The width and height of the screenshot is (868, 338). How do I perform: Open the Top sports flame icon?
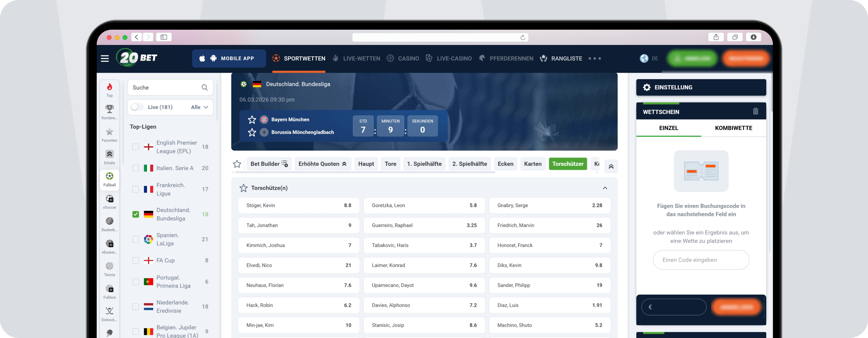(x=110, y=87)
